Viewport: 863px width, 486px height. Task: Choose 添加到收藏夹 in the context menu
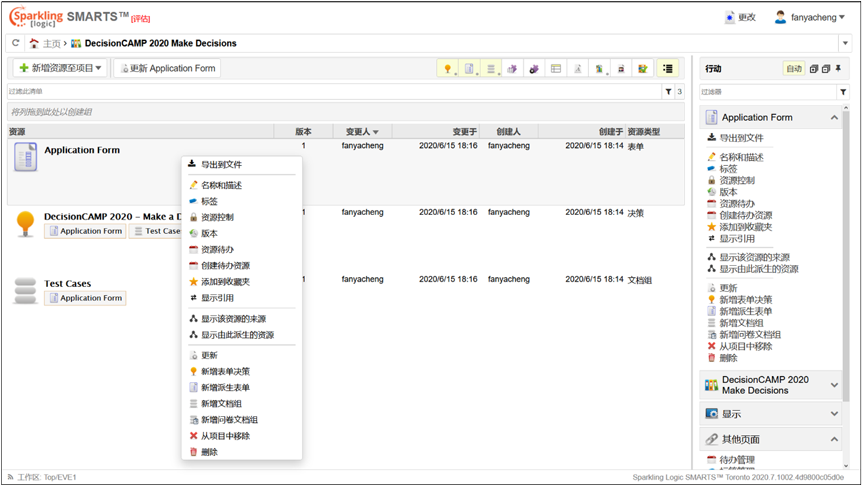224,282
